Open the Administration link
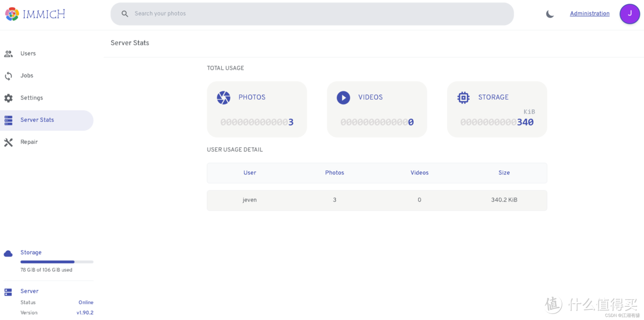Viewport: 644px width, 320px height. point(589,14)
